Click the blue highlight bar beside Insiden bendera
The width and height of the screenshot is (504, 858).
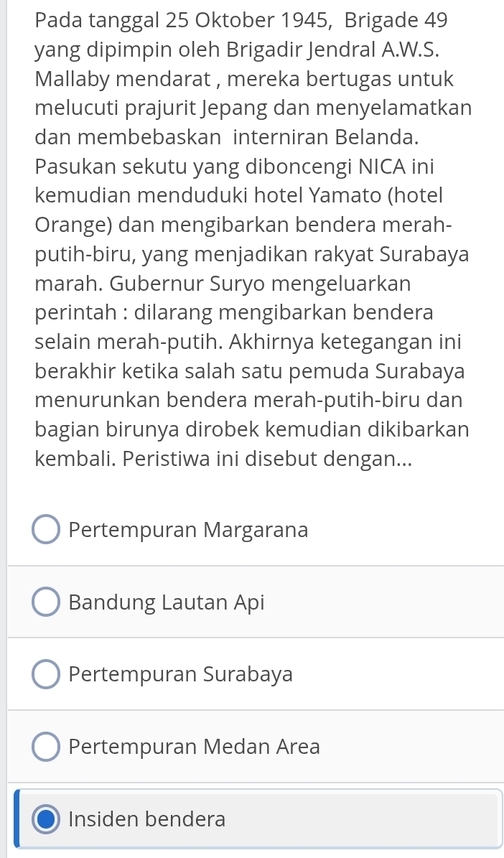tap(17, 819)
